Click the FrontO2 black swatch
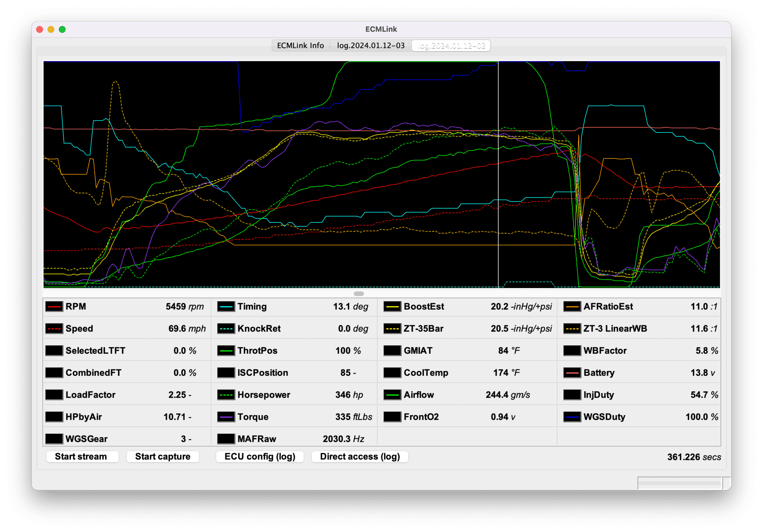 392,417
